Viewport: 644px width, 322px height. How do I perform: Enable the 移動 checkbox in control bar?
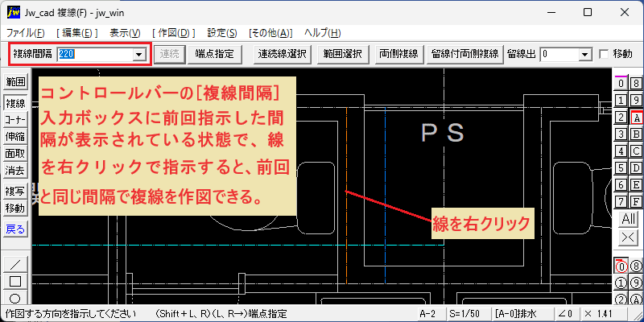[x=604, y=54]
